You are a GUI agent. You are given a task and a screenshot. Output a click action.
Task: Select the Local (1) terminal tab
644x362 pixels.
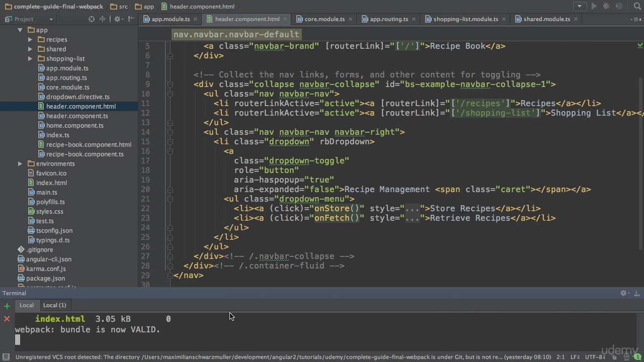pyautogui.click(x=55, y=305)
